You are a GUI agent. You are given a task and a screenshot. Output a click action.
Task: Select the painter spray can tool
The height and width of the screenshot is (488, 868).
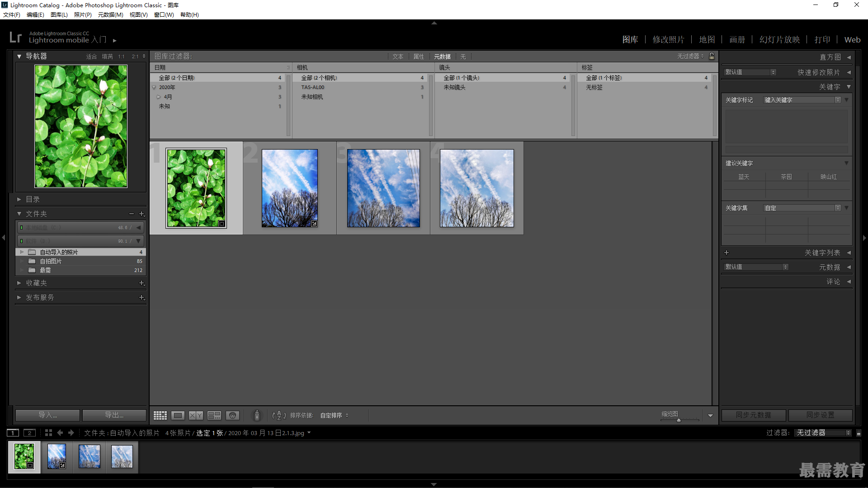pos(257,415)
